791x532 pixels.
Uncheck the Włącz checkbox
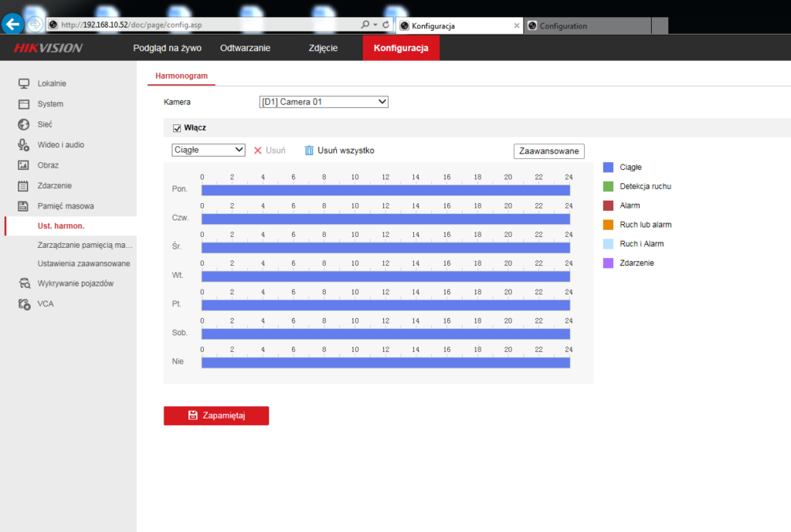tap(177, 127)
